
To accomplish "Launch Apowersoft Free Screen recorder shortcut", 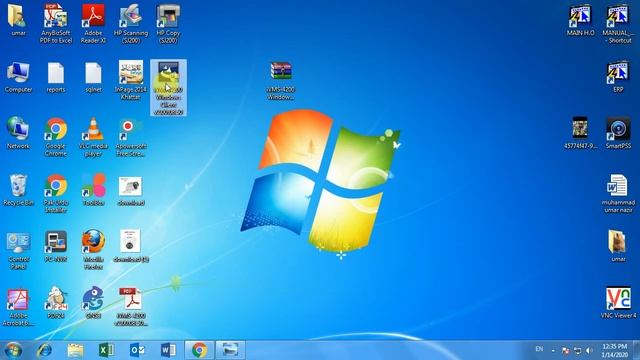I will 131,137.
